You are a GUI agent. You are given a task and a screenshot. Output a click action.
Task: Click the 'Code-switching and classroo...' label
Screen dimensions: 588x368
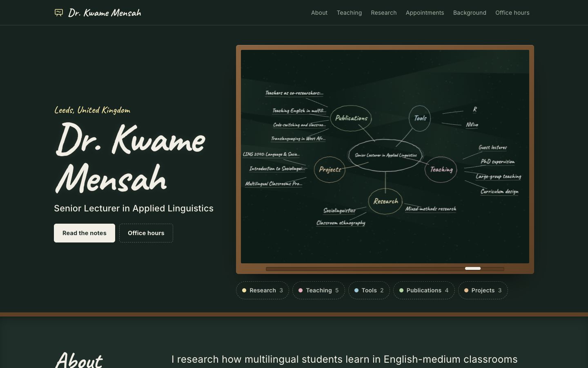(x=299, y=125)
